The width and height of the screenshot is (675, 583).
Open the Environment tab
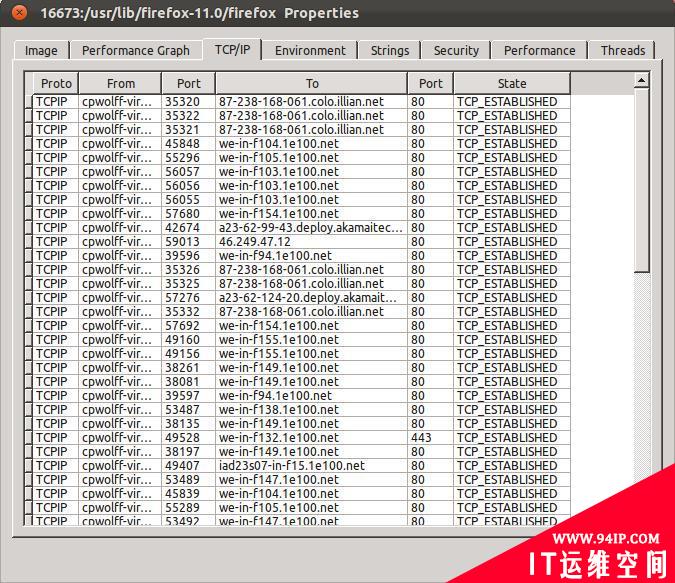click(x=310, y=50)
